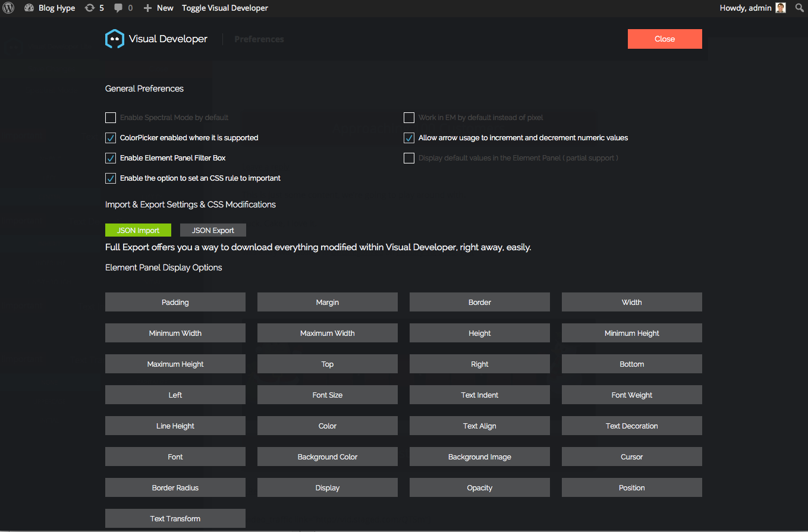Click the plus New content icon
Viewport: 808px width, 532px height.
(x=147, y=8)
